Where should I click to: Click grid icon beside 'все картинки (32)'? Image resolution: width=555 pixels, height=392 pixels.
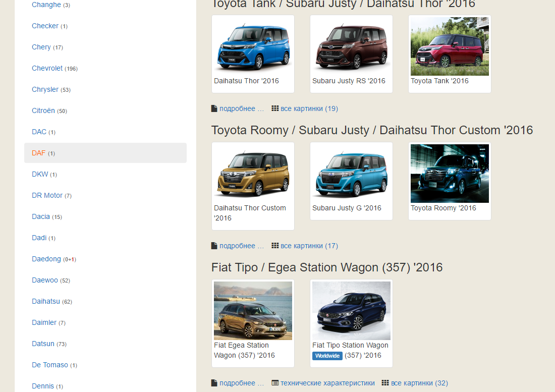coord(385,383)
